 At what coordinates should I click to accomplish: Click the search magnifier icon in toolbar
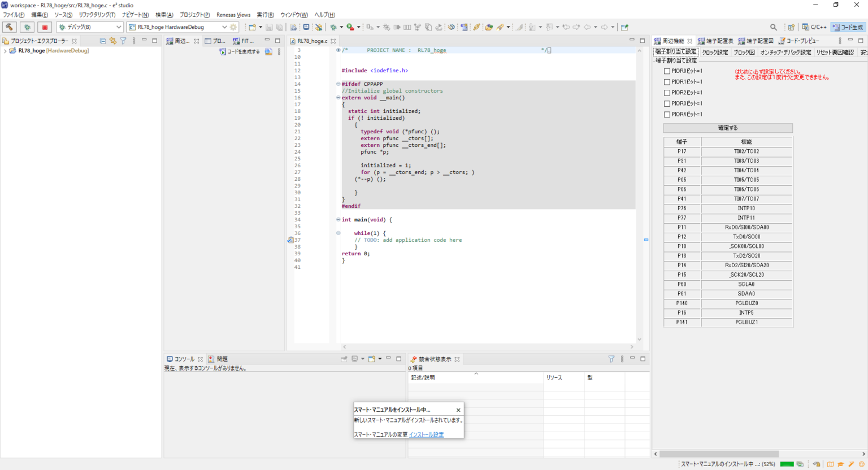773,27
